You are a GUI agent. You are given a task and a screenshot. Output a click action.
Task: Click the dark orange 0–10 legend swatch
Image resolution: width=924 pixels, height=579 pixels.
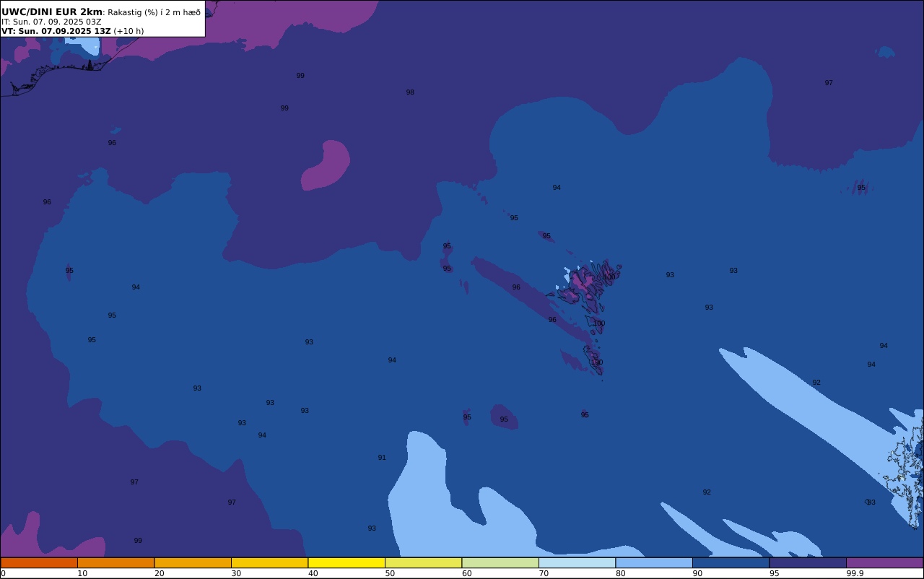coord(39,562)
